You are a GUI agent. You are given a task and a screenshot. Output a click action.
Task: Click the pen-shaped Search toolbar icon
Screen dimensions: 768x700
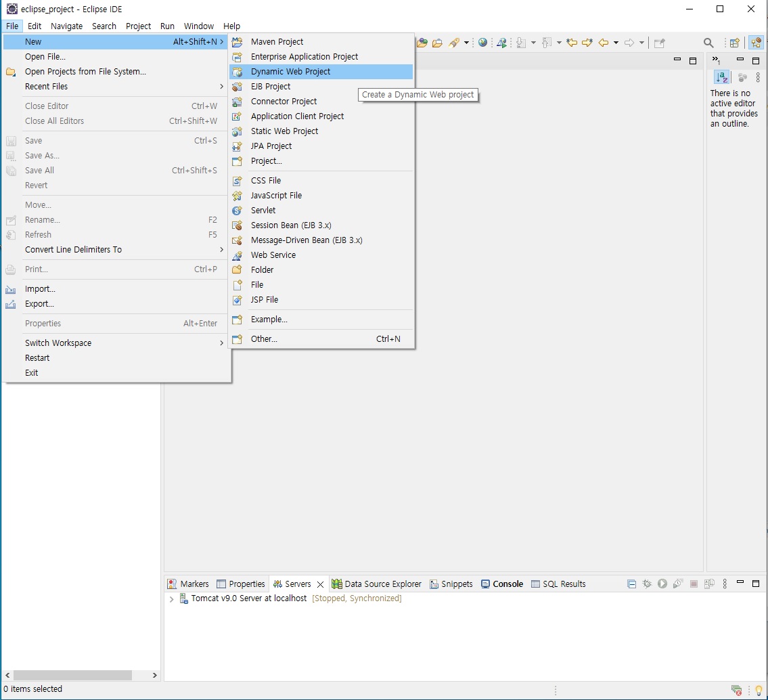pos(454,43)
